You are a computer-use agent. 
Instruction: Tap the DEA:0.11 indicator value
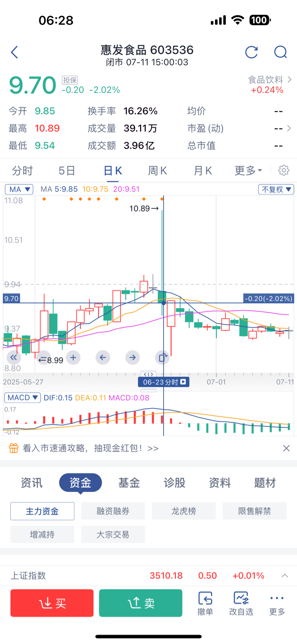pos(90,398)
